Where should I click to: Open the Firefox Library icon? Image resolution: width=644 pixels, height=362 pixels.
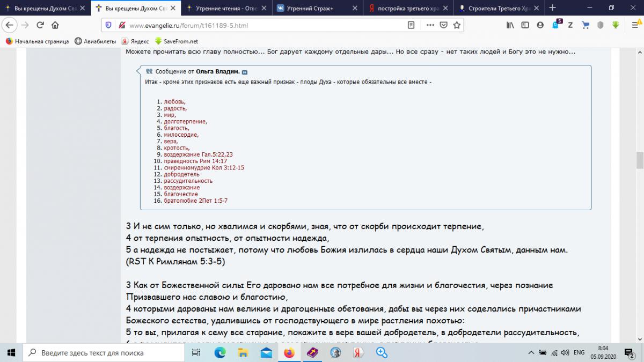pos(510,25)
